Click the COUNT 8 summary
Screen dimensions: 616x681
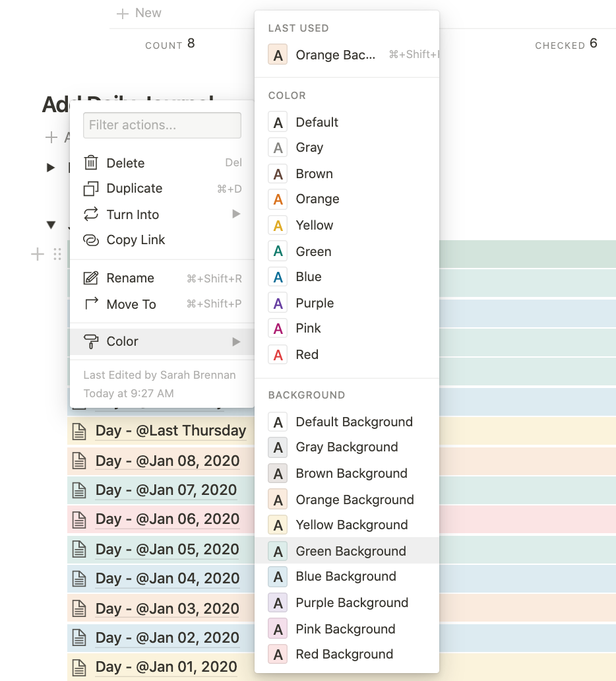(169, 44)
